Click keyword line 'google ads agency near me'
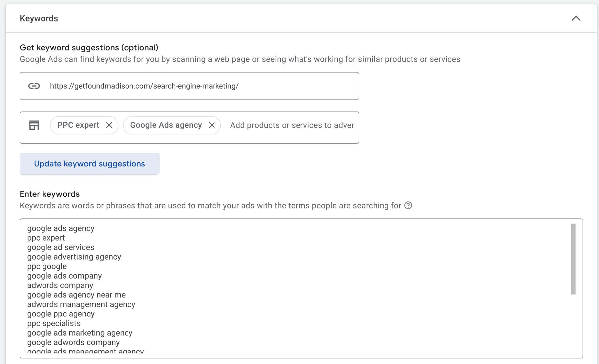 76,295
